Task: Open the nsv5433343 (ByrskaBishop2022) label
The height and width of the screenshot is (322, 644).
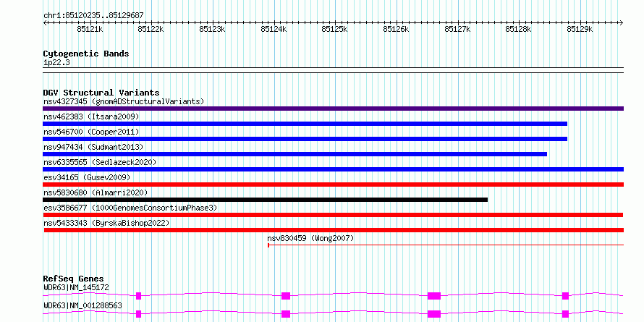Action: point(106,223)
